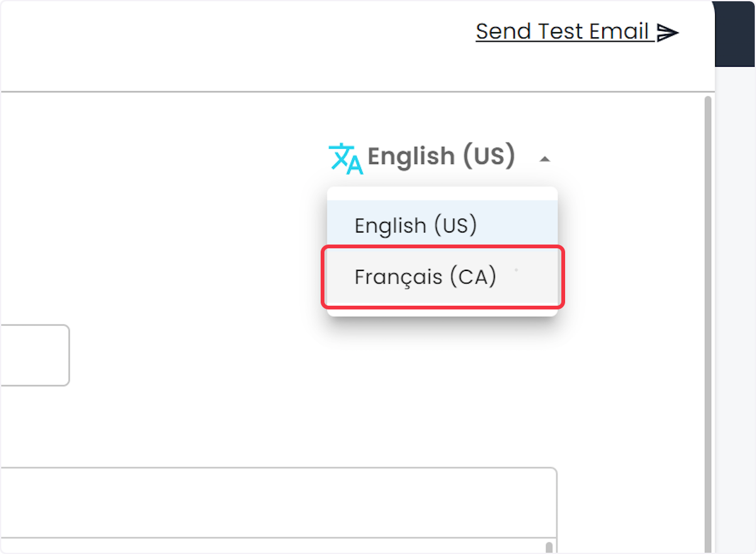Click the dark navy header bar top right
756x554 pixels.
(735, 33)
